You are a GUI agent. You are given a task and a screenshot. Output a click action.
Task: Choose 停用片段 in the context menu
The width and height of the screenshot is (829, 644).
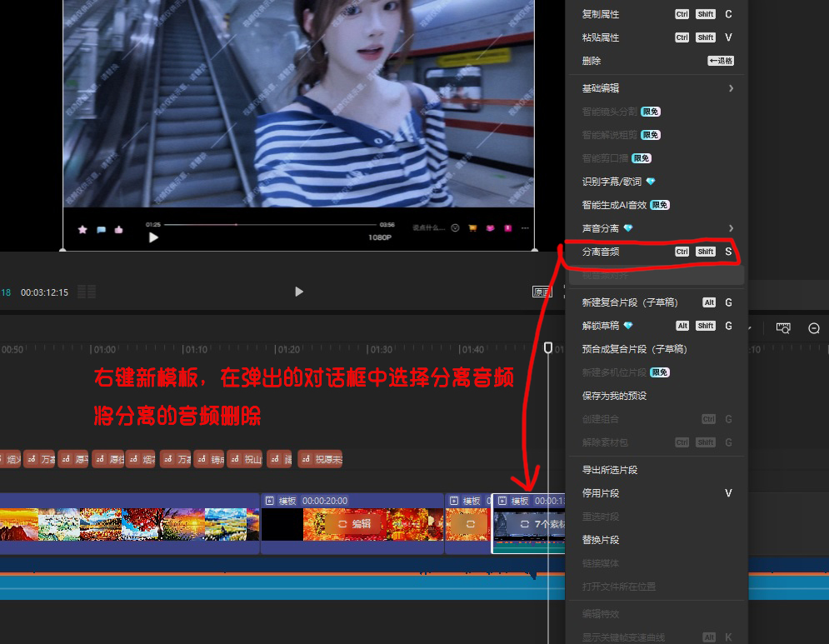pos(600,493)
